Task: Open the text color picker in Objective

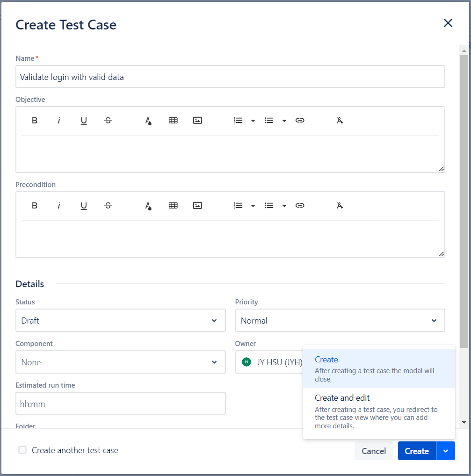Action: 148,121
